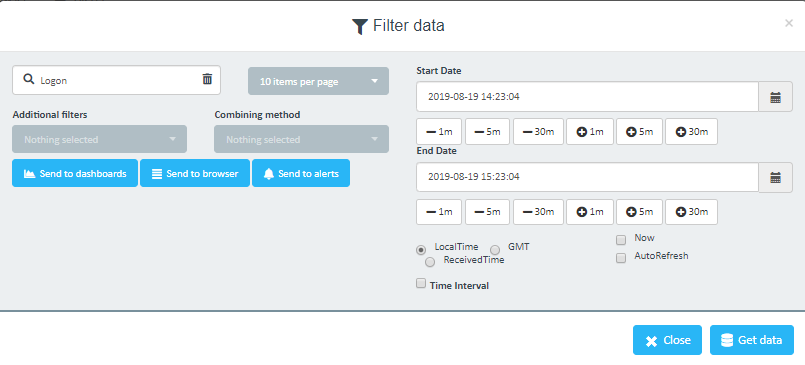Select the LocalTime radio button
Screen dimensions: 805x365
pyautogui.click(x=421, y=250)
